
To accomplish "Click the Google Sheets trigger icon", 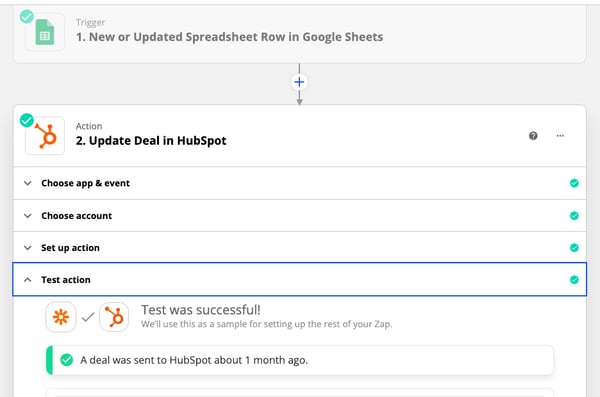I will pyautogui.click(x=45, y=32).
